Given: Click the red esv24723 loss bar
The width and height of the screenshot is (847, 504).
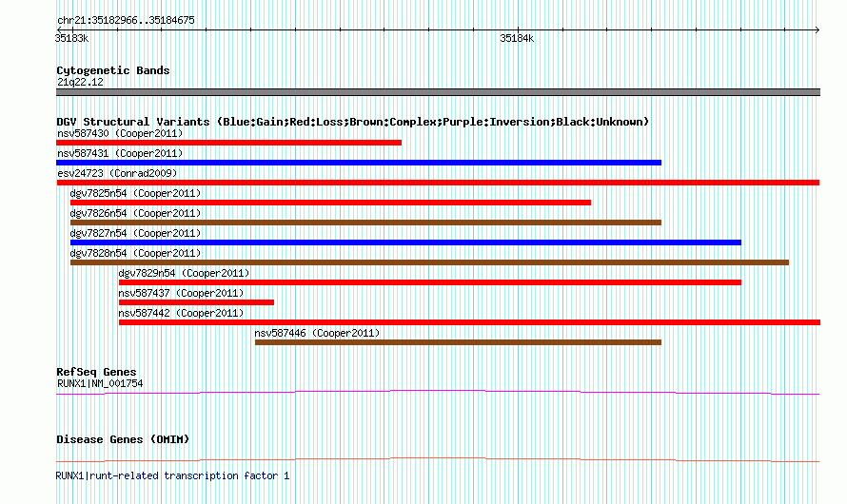Looking at the screenshot, I should pyautogui.click(x=438, y=183).
